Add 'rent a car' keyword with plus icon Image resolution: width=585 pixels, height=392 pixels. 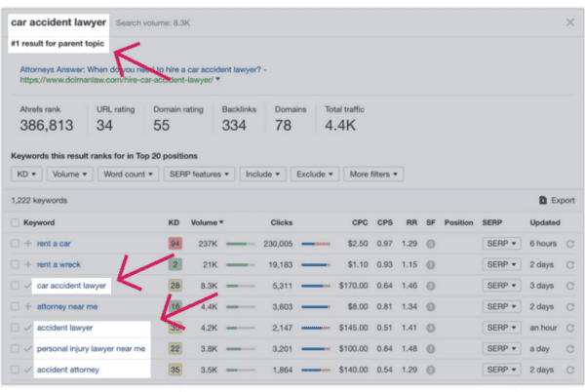point(27,243)
